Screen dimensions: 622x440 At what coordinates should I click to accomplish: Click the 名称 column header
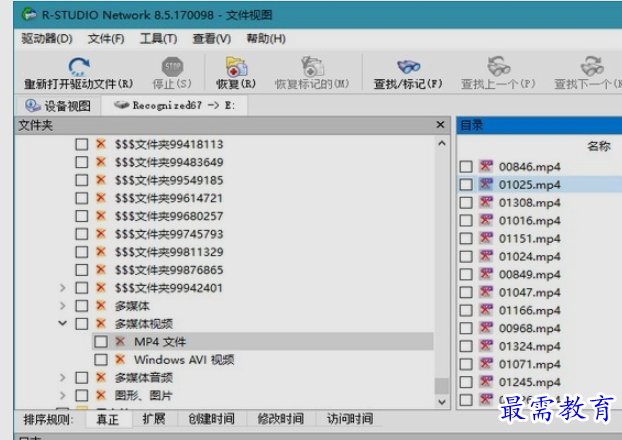pyautogui.click(x=599, y=146)
